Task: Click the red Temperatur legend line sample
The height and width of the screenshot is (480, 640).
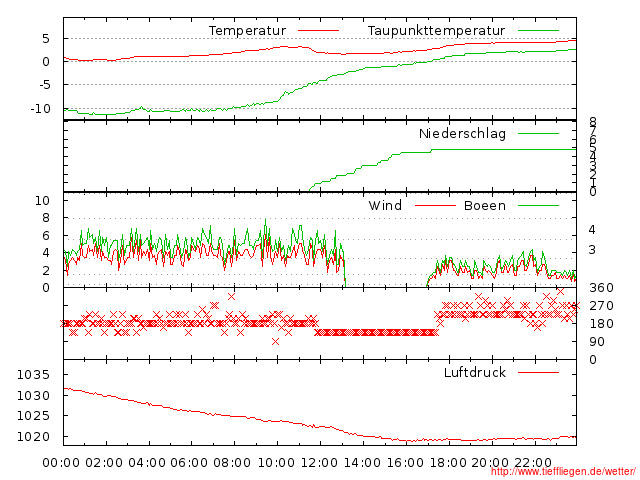Action: click(x=318, y=31)
